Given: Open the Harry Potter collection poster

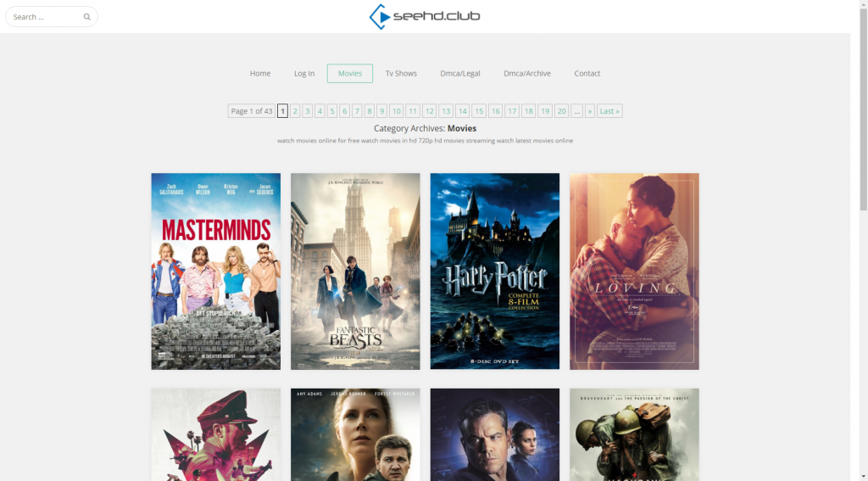Looking at the screenshot, I should tap(495, 271).
